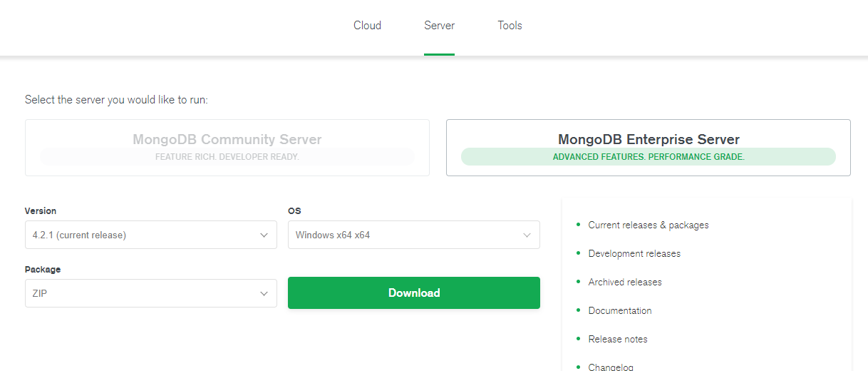Viewport: 868px width, 371px height.
Task: Open Current releases & packages link
Action: click(x=649, y=225)
